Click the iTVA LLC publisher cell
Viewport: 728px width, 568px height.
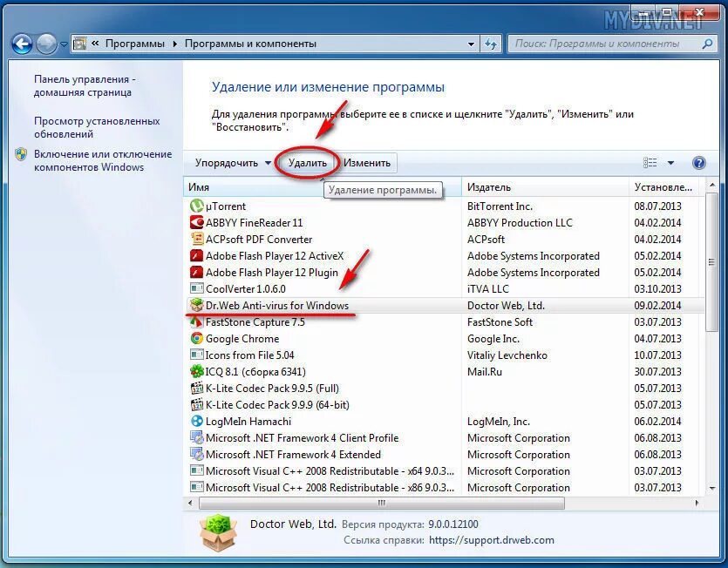click(487, 288)
